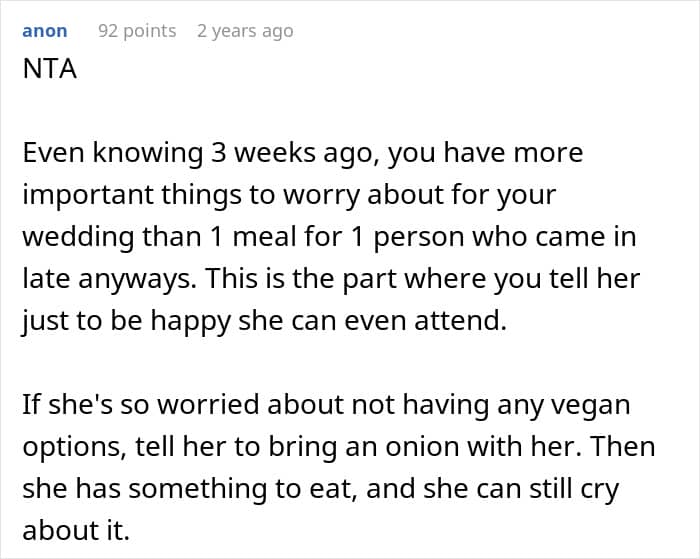Viewport: 700px width, 559px height.
Task: Click the line she has something to eat
Action: [x=321, y=489]
